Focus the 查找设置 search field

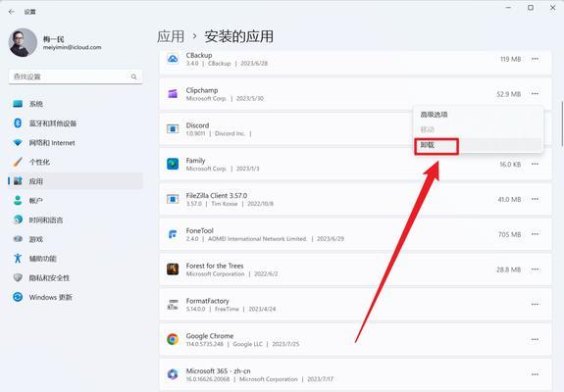[x=76, y=76]
